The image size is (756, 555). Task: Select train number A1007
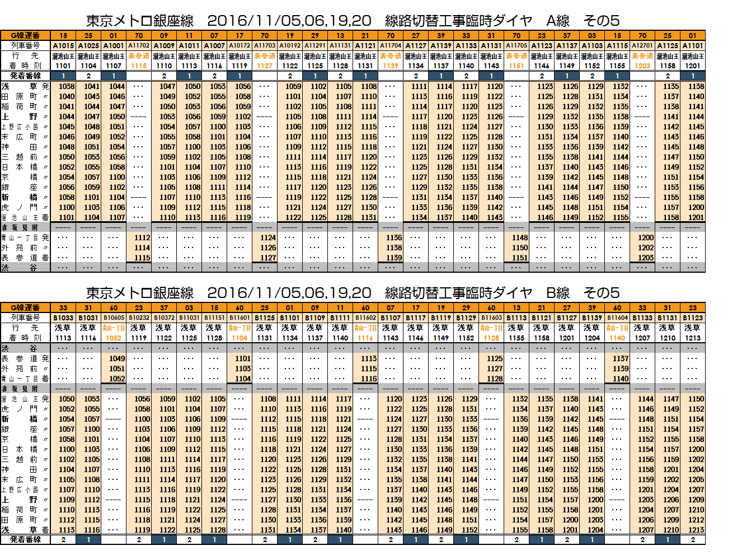214,45
